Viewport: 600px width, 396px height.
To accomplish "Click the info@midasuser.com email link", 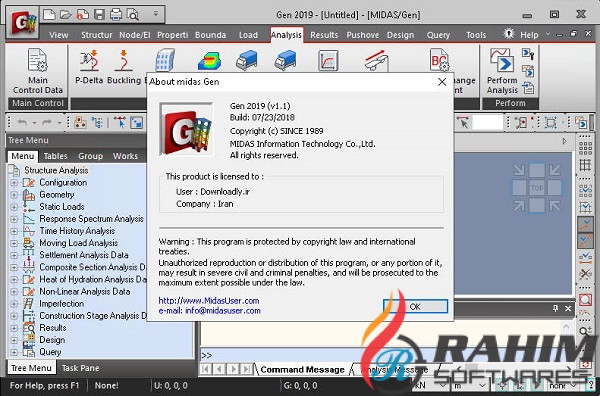I will (223, 311).
